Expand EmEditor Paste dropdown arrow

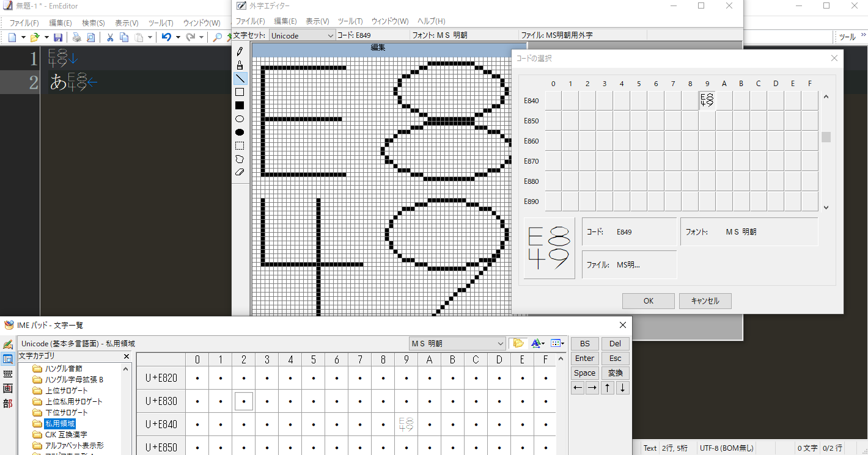coord(150,37)
